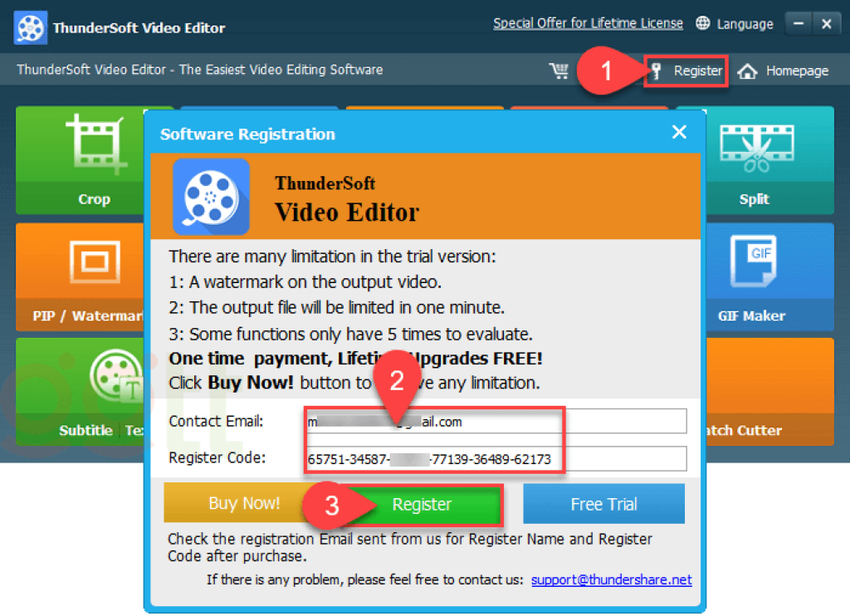The height and width of the screenshot is (616, 850).
Task: Choose the blue Free Trial button
Action: tap(603, 504)
